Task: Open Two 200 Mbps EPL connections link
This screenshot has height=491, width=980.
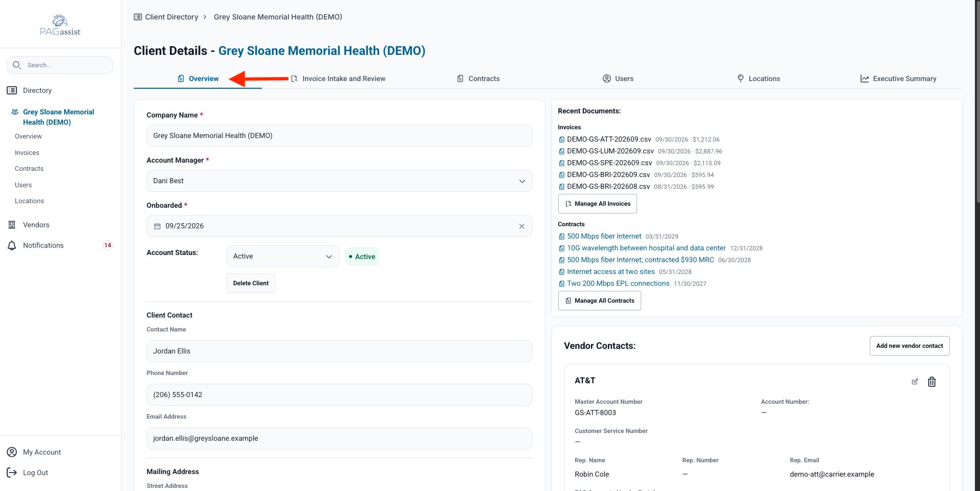Action: pos(618,284)
